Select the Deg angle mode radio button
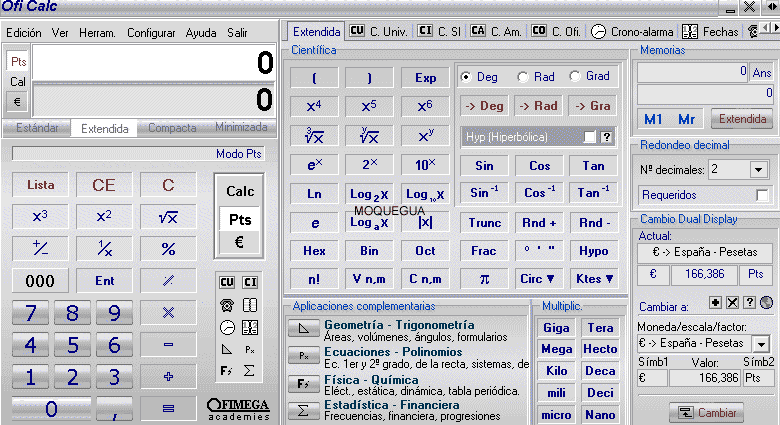 (466, 77)
